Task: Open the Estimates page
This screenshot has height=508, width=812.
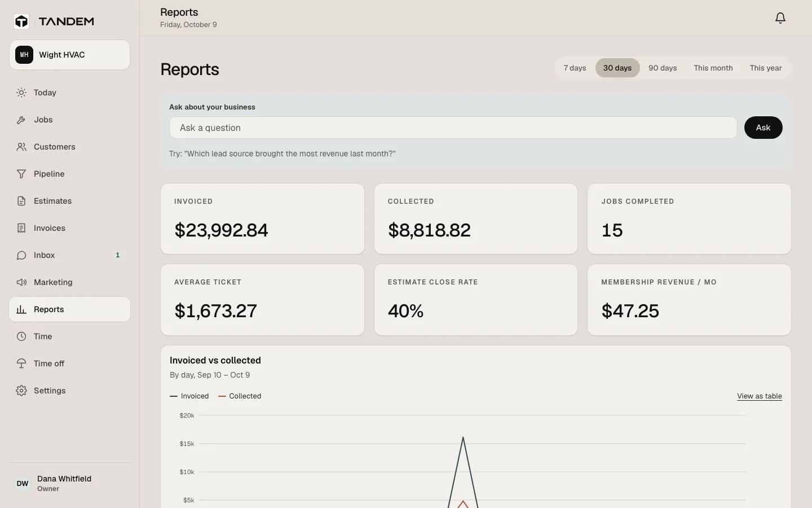Action: [70, 201]
